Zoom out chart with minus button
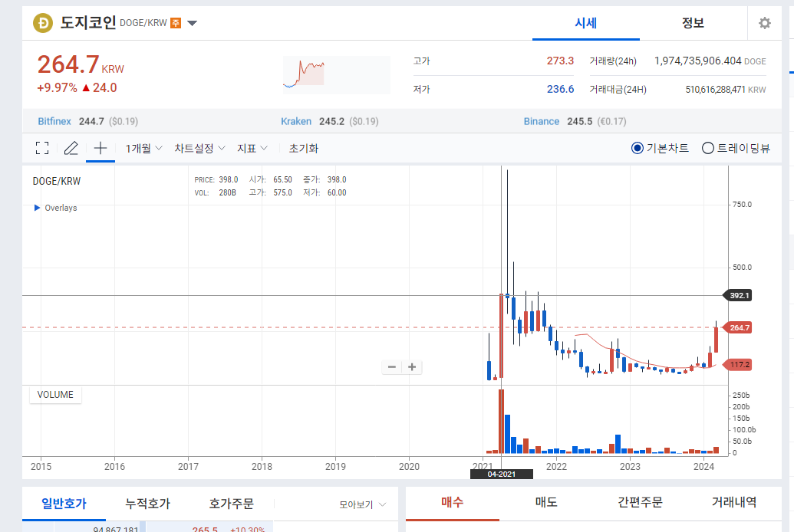The width and height of the screenshot is (794, 532). pos(392,367)
